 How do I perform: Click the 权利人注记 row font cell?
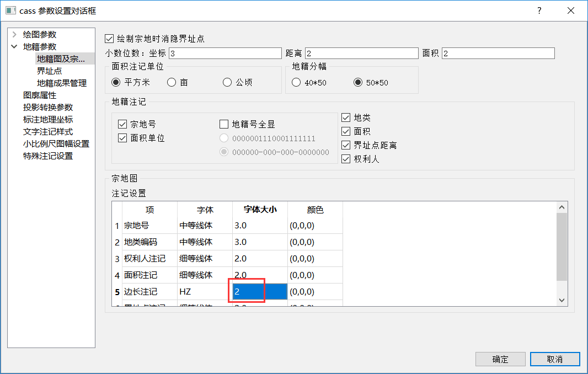click(x=205, y=259)
